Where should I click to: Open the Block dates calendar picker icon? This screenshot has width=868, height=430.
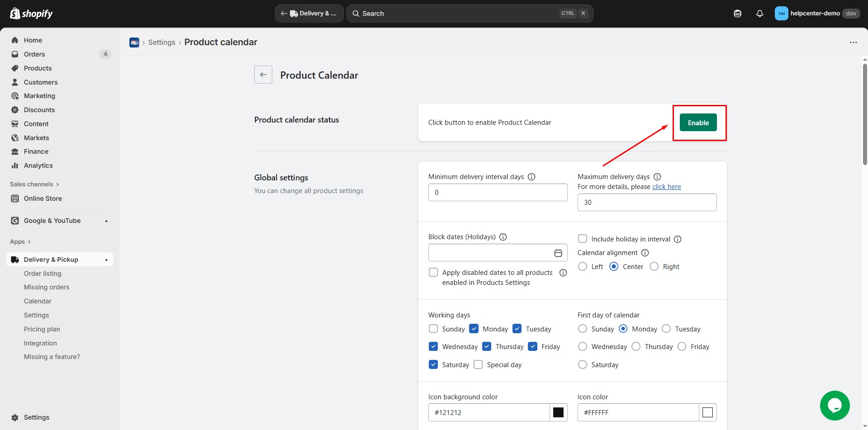(558, 252)
